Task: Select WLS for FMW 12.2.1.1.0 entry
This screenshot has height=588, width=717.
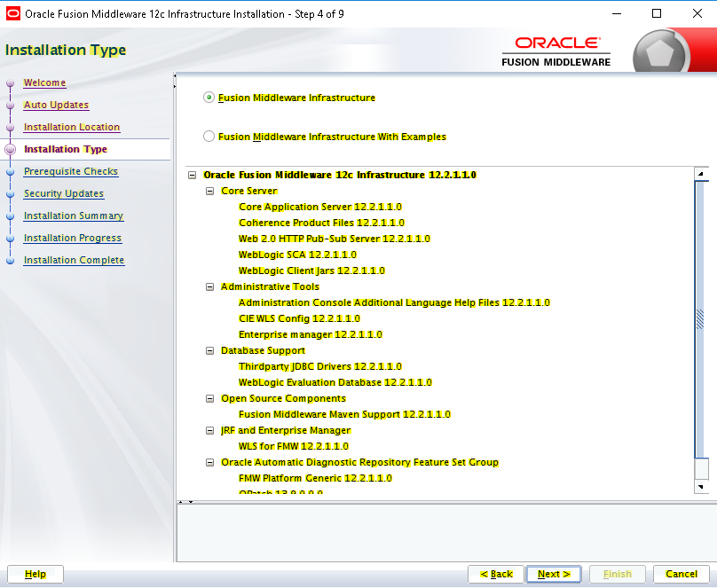Action: click(x=294, y=446)
